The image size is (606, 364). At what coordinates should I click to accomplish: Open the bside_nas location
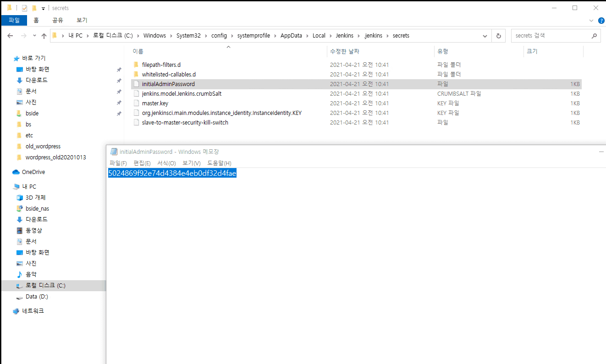37,209
